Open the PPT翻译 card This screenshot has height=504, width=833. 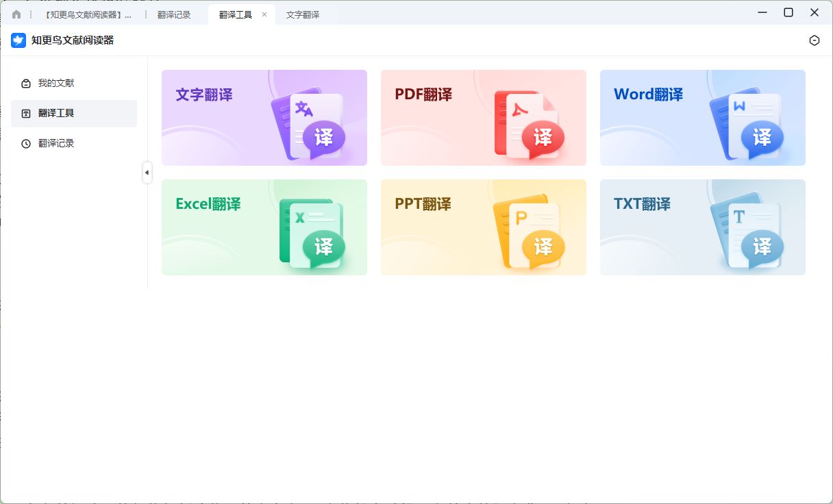tap(484, 227)
